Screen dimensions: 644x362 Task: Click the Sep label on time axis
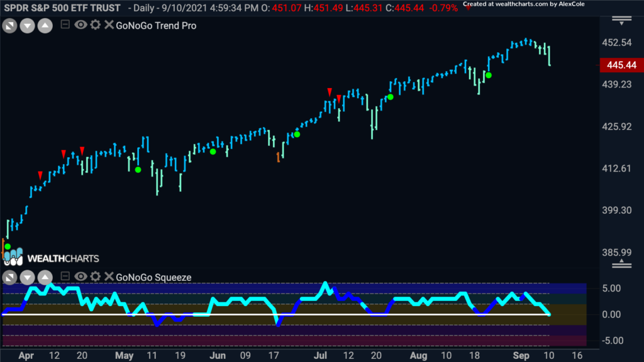pos(521,356)
